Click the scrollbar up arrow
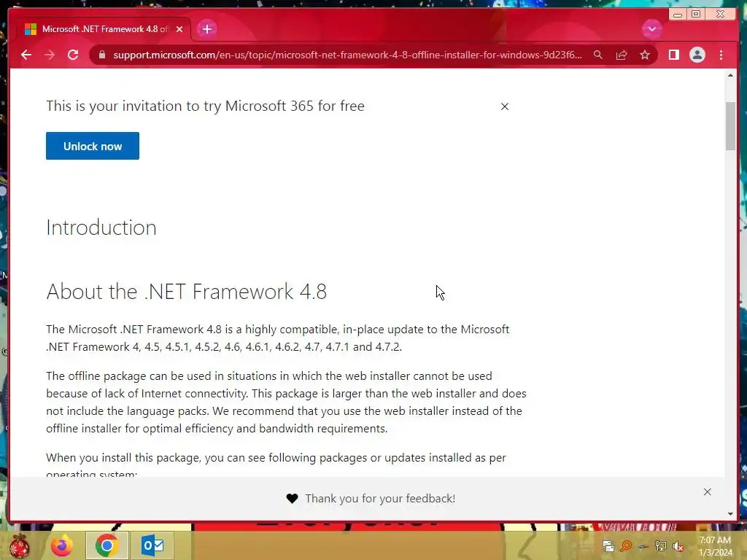 coord(730,75)
